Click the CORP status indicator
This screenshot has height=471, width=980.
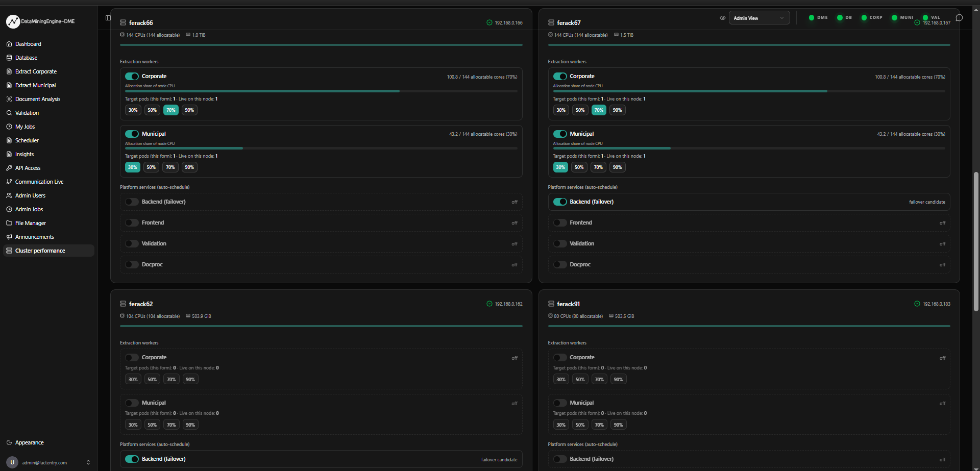[872, 17]
